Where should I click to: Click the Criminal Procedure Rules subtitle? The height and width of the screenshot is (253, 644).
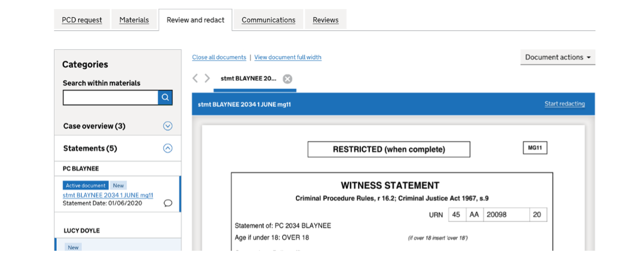pos(392,198)
